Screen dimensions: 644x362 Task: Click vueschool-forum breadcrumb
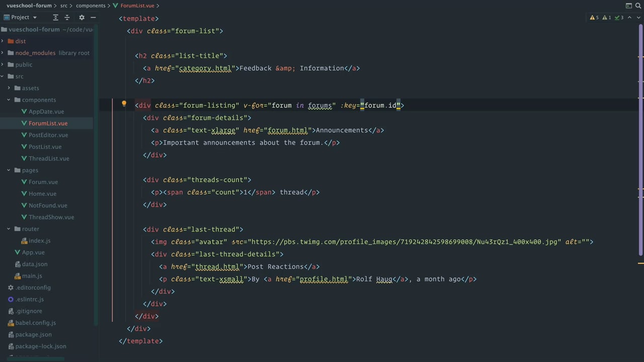click(29, 6)
